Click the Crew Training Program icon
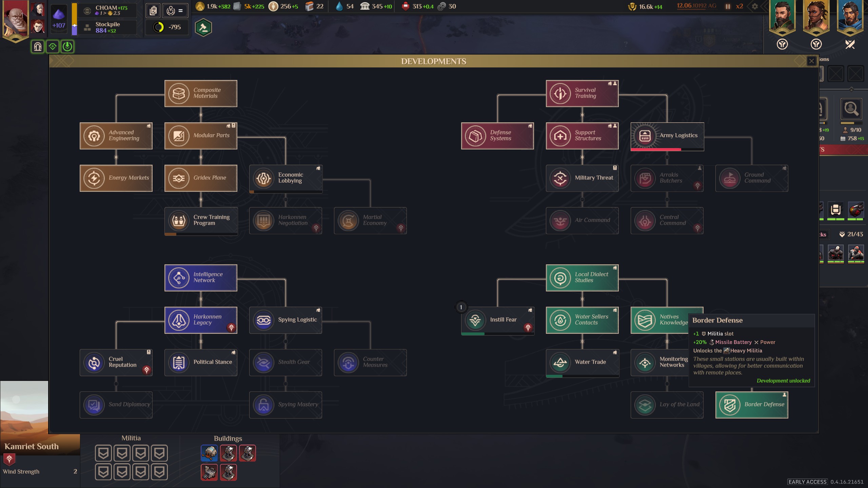Viewport: 868px width, 488px height. 179,221
